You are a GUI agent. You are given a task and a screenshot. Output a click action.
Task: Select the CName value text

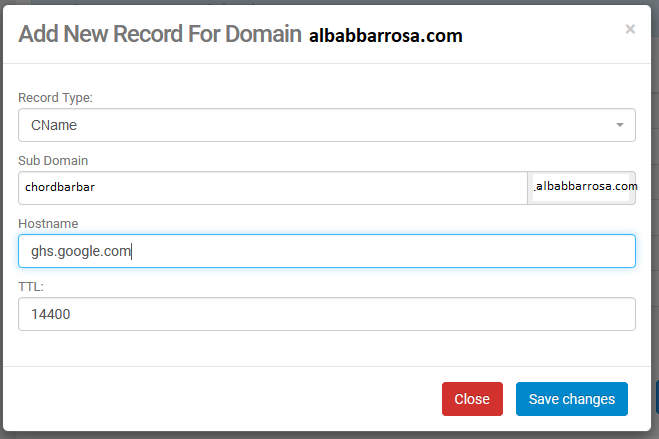click(x=54, y=125)
